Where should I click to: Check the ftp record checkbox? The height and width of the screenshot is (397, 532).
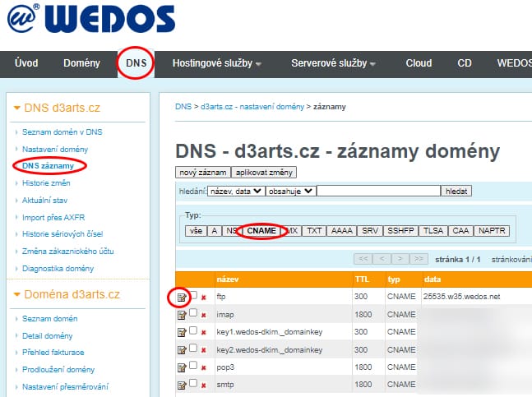click(x=193, y=295)
